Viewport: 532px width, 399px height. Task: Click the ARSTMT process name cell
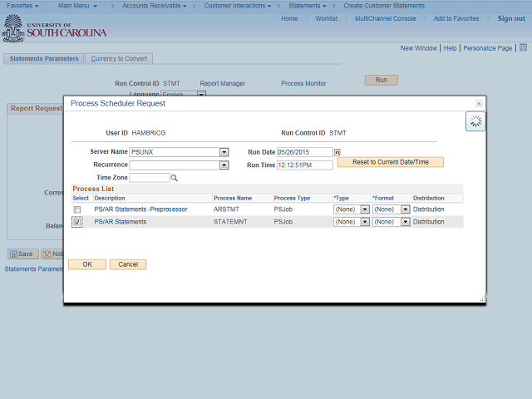[x=226, y=209]
